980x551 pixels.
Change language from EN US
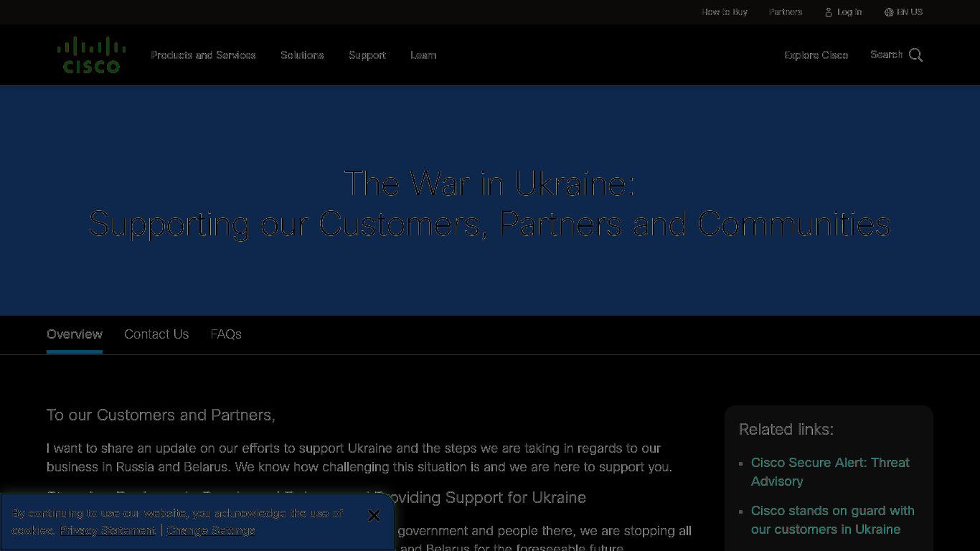coord(910,12)
